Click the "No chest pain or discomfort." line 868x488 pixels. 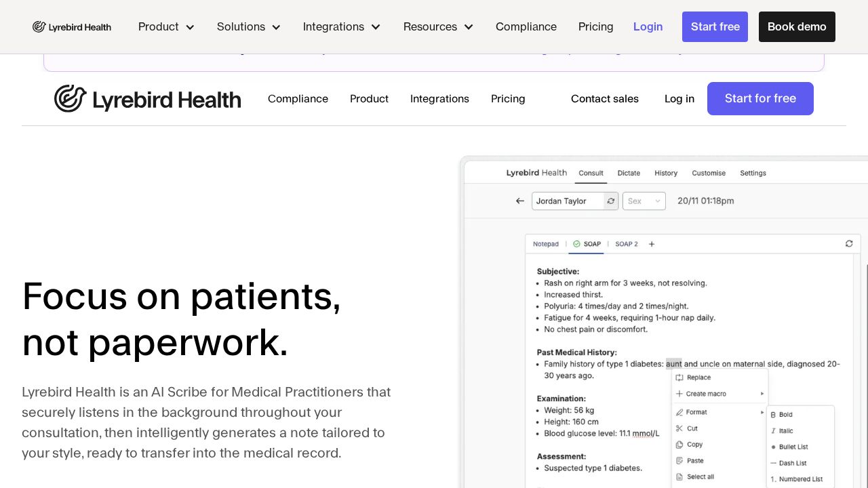[595, 329]
